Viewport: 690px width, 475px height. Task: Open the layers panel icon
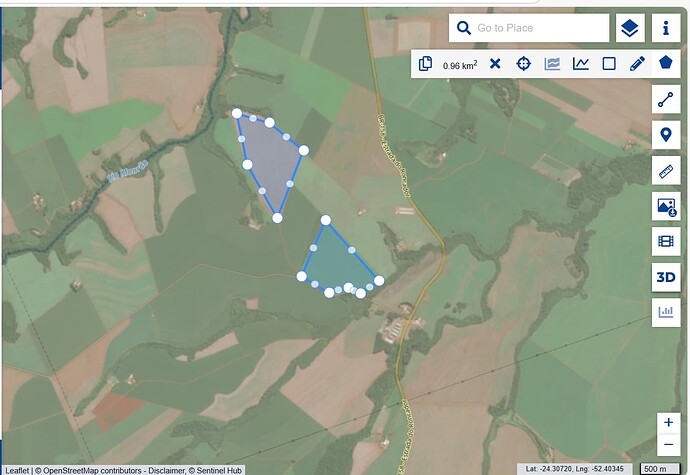[630, 28]
